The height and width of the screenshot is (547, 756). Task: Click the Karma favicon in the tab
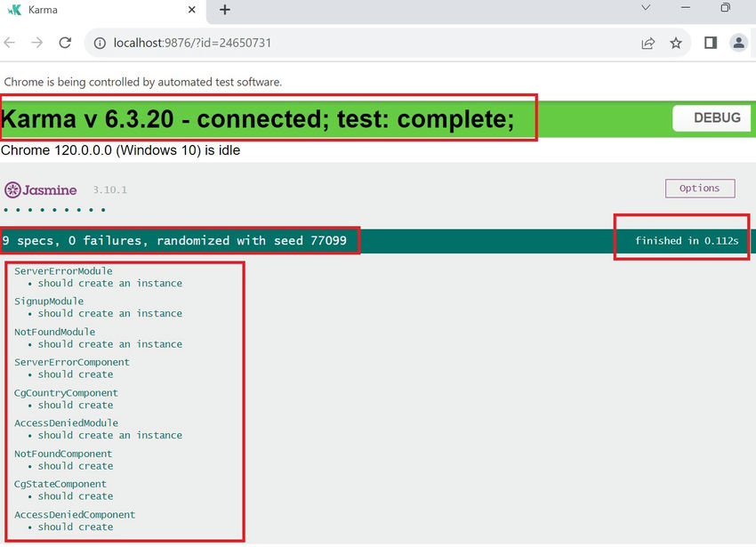coord(14,10)
